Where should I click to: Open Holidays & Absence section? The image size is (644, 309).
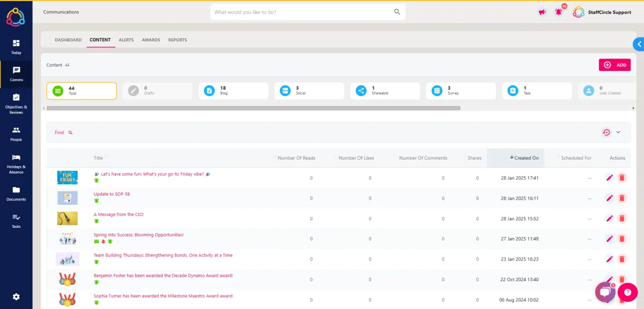(x=16, y=163)
